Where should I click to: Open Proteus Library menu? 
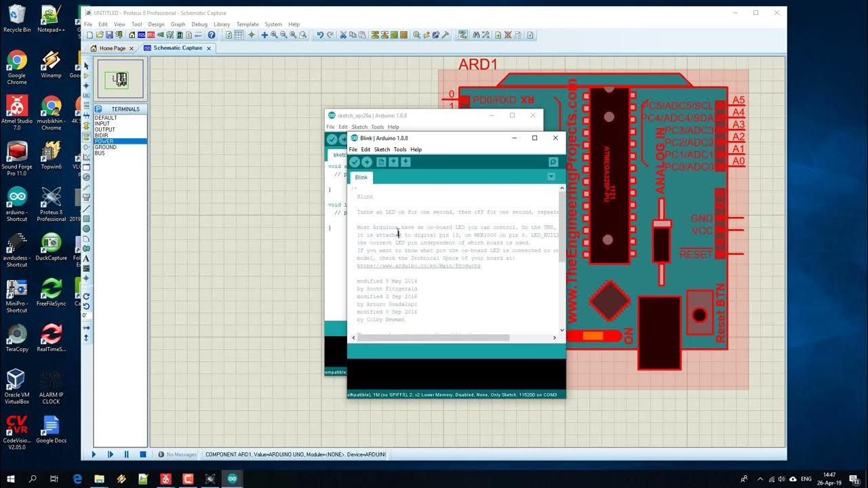(x=222, y=24)
